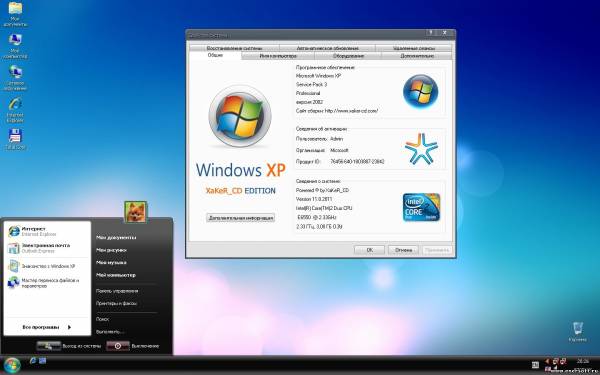This screenshot has height=375, width=600.
Task: Click the Intel Core logo badge
Action: pyautogui.click(x=421, y=207)
